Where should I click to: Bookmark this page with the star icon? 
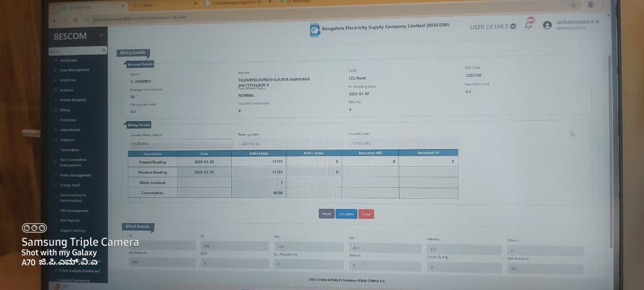point(573,5)
